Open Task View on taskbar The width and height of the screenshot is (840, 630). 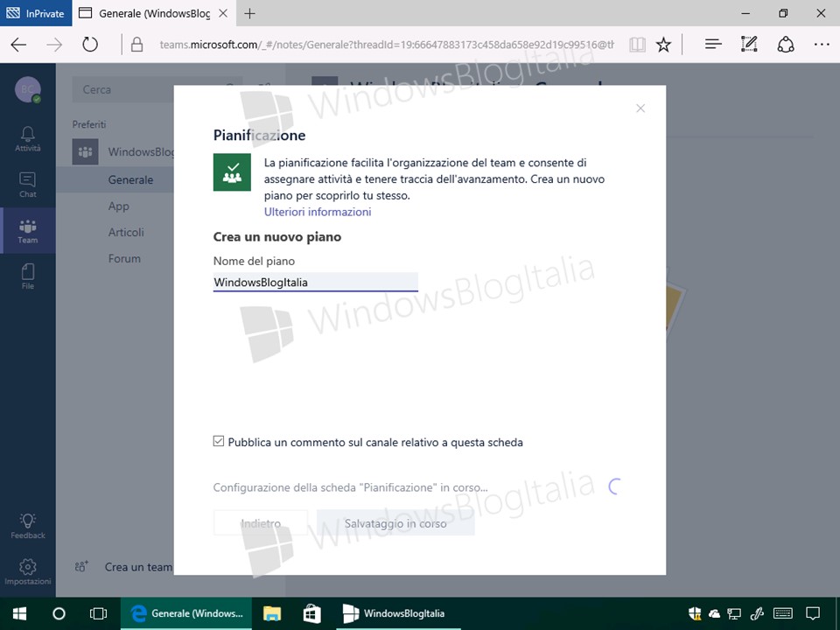[99, 613]
